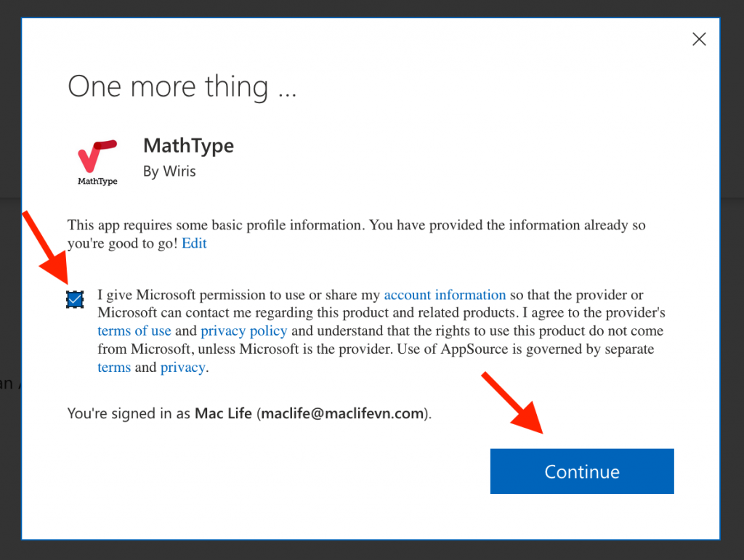The width and height of the screenshot is (744, 560).
Task: Close the dialog with the X button
Action: pos(699,39)
